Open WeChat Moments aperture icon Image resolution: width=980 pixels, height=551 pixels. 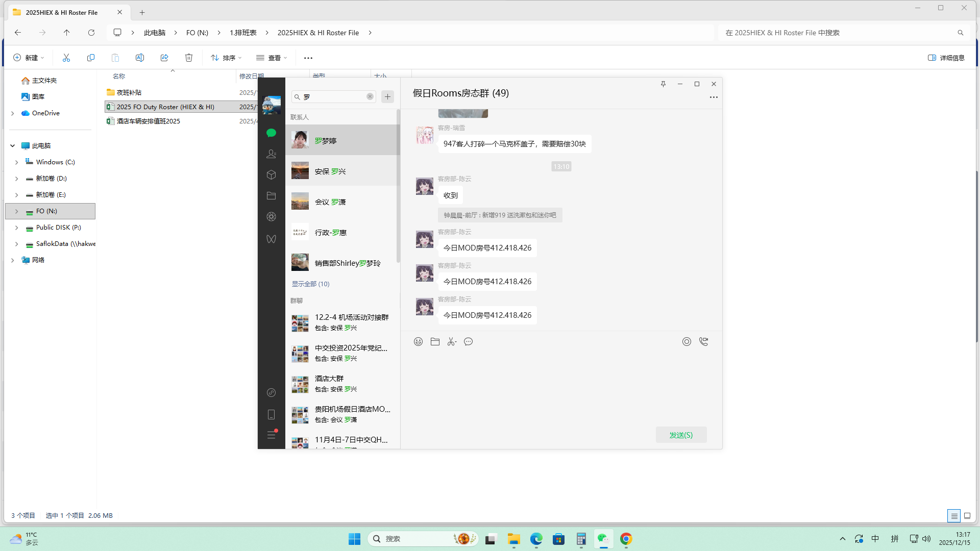click(x=271, y=217)
